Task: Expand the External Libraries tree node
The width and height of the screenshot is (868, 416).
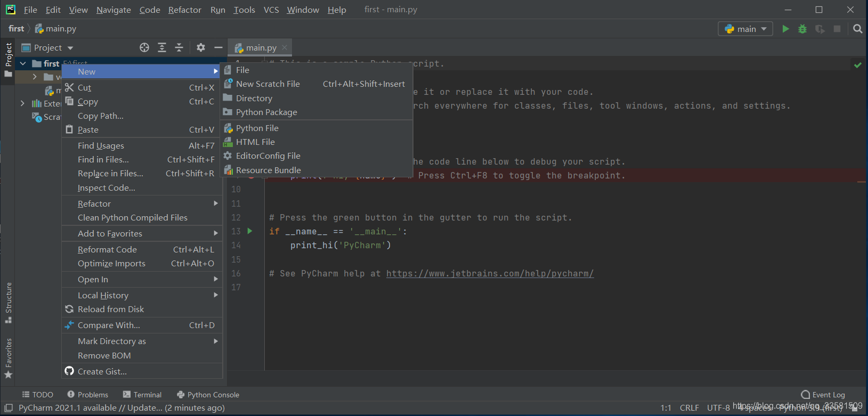Action: click(x=22, y=103)
